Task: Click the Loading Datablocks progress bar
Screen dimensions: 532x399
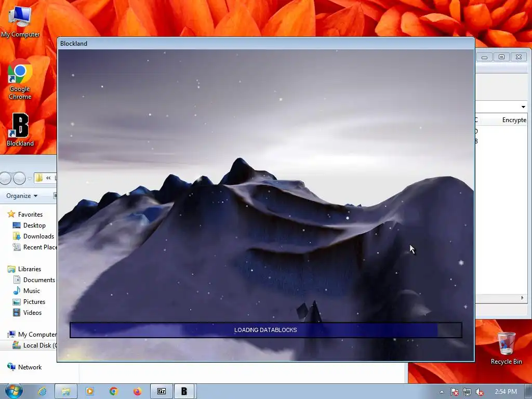Action: 265,330
